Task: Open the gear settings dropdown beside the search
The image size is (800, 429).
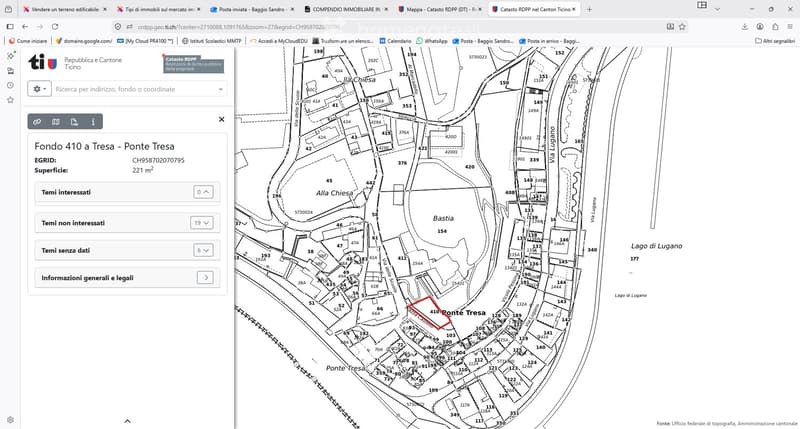Action: click(39, 89)
